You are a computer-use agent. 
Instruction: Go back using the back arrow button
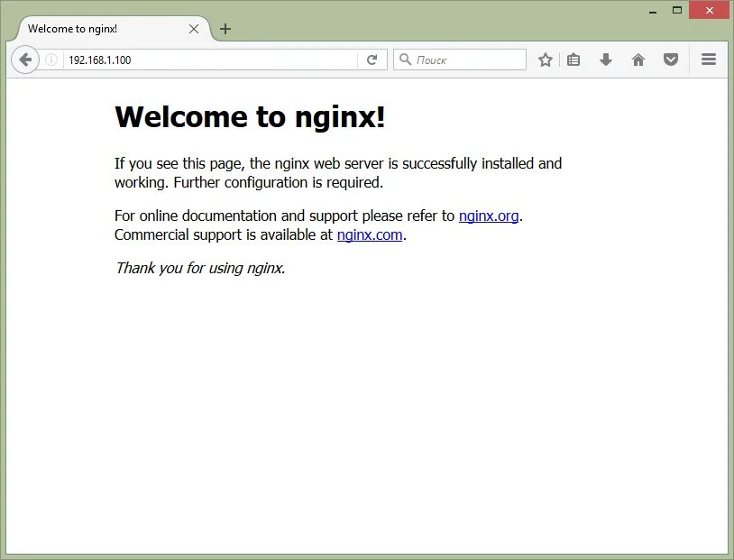click(25, 60)
